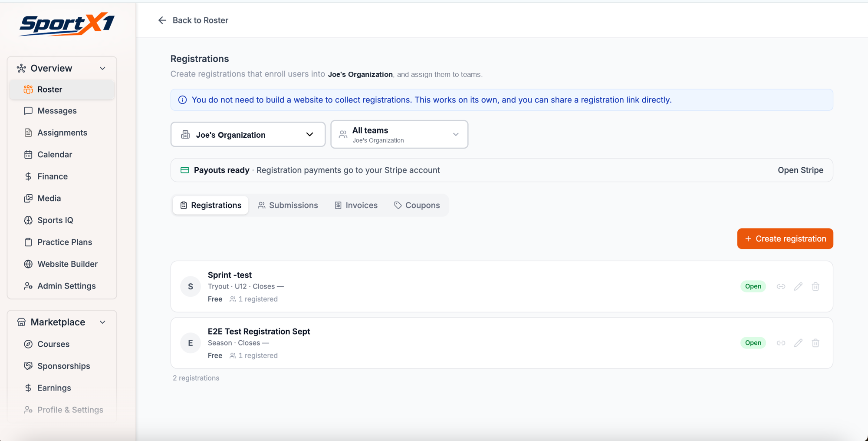Click the payouts card icon

[x=184, y=170]
